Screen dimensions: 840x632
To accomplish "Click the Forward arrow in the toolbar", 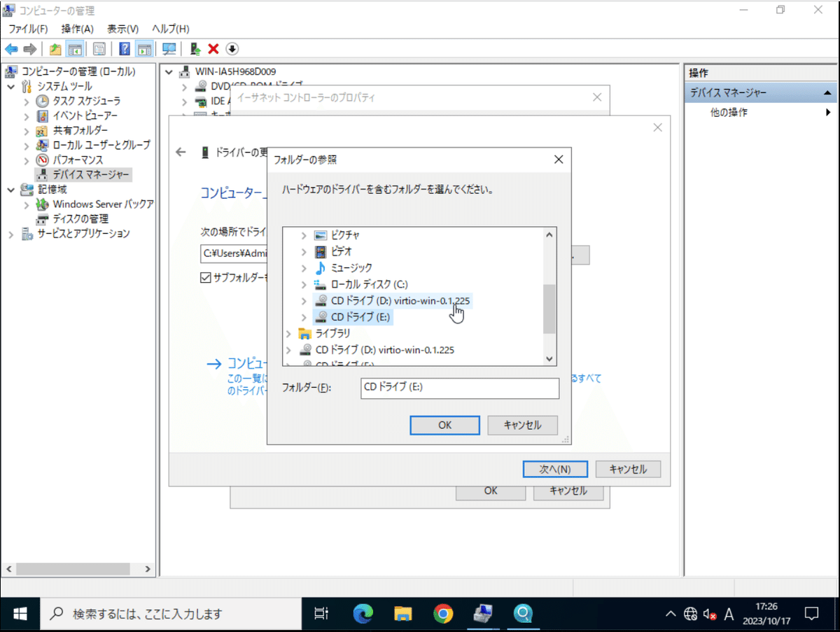I will coord(30,49).
